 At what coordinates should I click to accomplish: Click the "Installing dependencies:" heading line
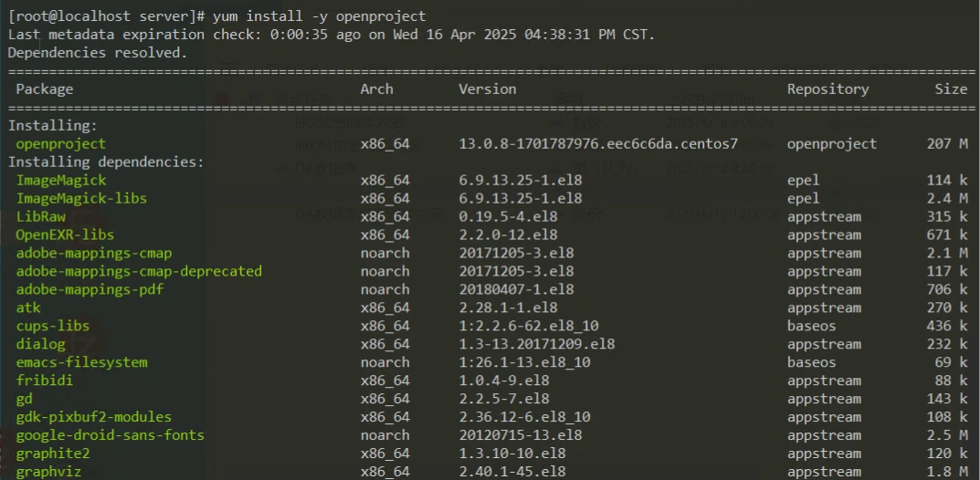click(106, 162)
